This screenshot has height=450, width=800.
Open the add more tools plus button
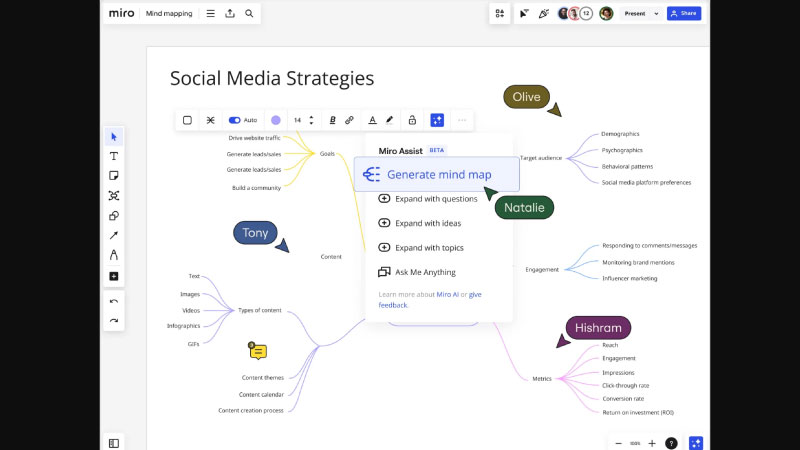click(x=114, y=276)
